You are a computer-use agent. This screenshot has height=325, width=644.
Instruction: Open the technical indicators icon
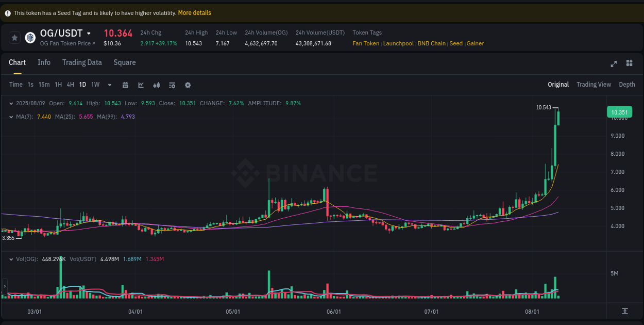pyautogui.click(x=172, y=84)
